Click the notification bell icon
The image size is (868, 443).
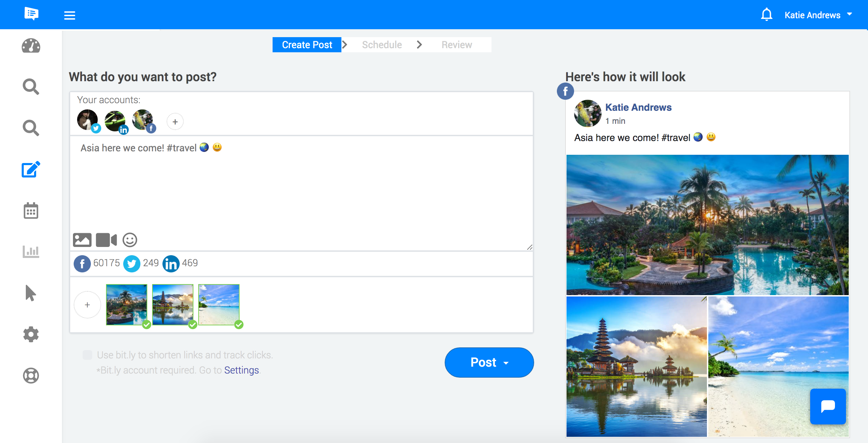click(766, 15)
